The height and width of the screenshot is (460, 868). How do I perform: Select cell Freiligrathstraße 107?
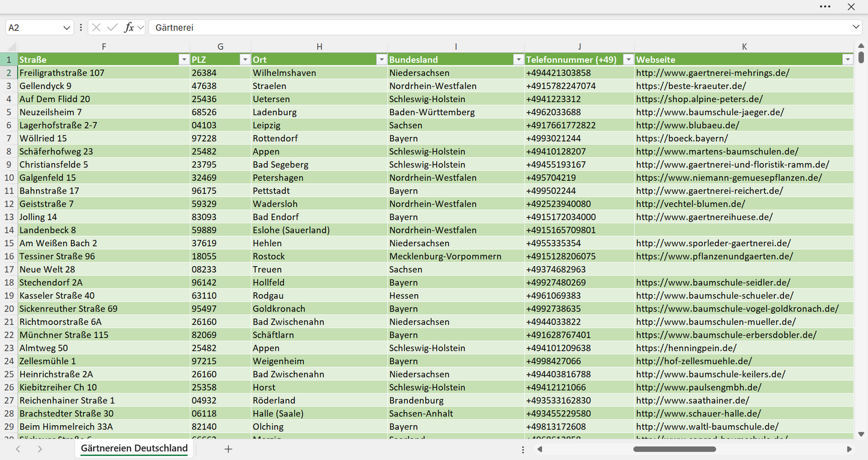pos(104,73)
